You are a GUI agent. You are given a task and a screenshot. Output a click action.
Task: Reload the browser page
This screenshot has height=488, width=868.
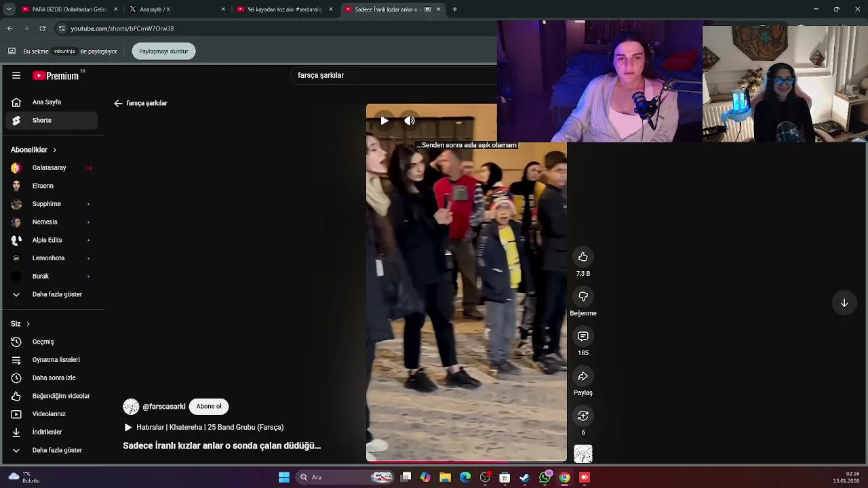43,28
